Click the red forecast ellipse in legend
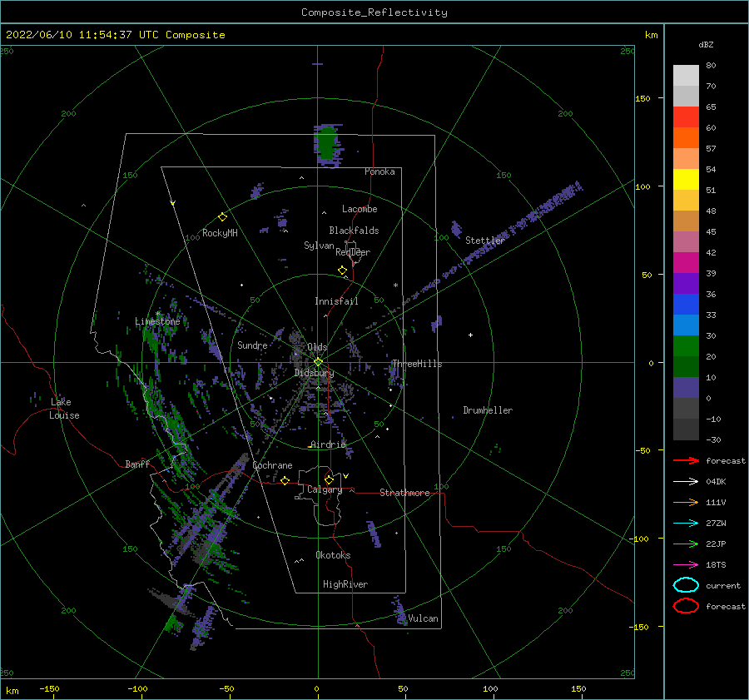Screen dimensions: 749x700 686,606
